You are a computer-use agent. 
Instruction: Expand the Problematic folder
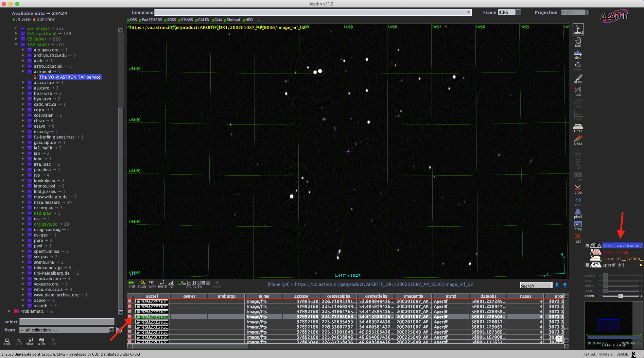(9, 311)
